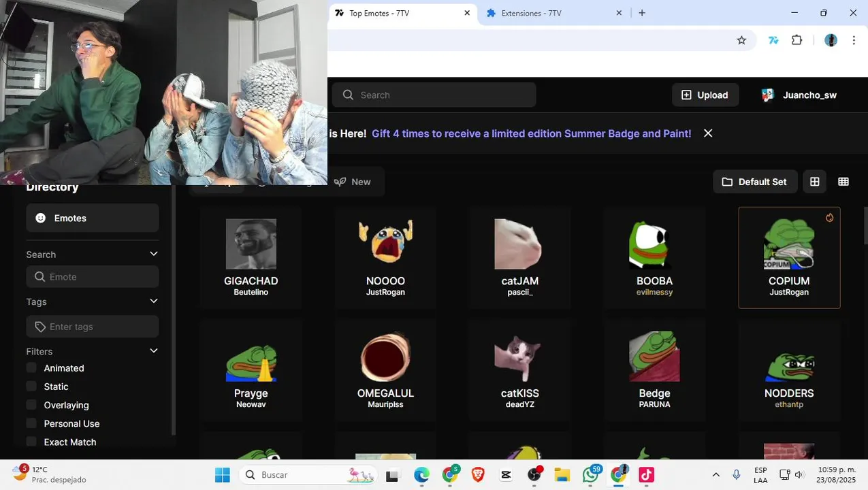The height and width of the screenshot is (490, 868).
Task: Focus the Enter tags input
Action: pos(93,327)
